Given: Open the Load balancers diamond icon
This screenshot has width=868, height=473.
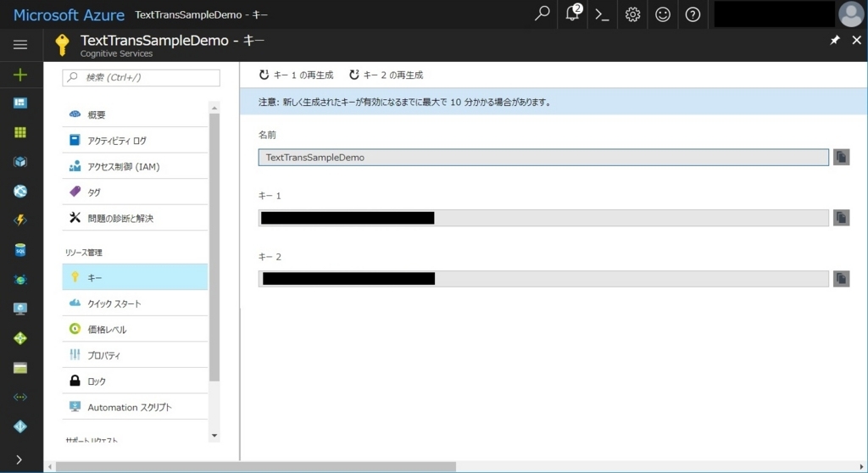Looking at the screenshot, I should (20, 338).
